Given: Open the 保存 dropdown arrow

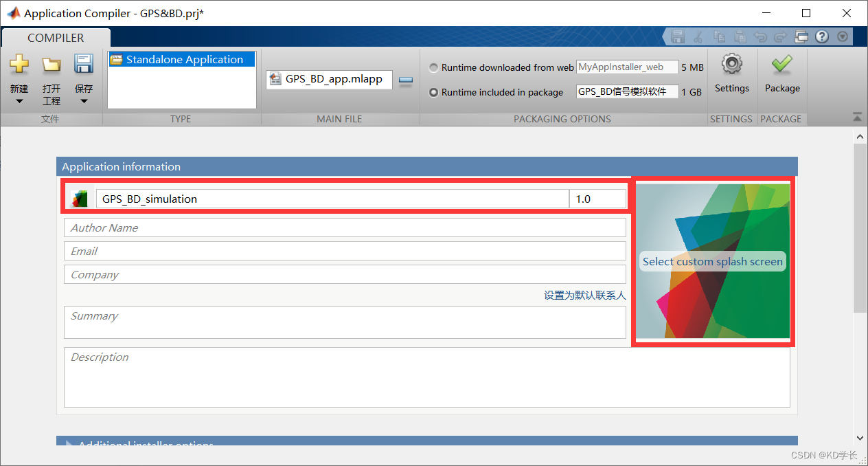Looking at the screenshot, I should pos(84,101).
